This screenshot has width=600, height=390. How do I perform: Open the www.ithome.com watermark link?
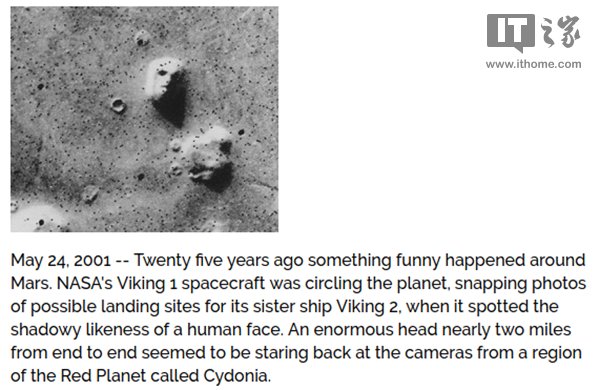coord(533,64)
